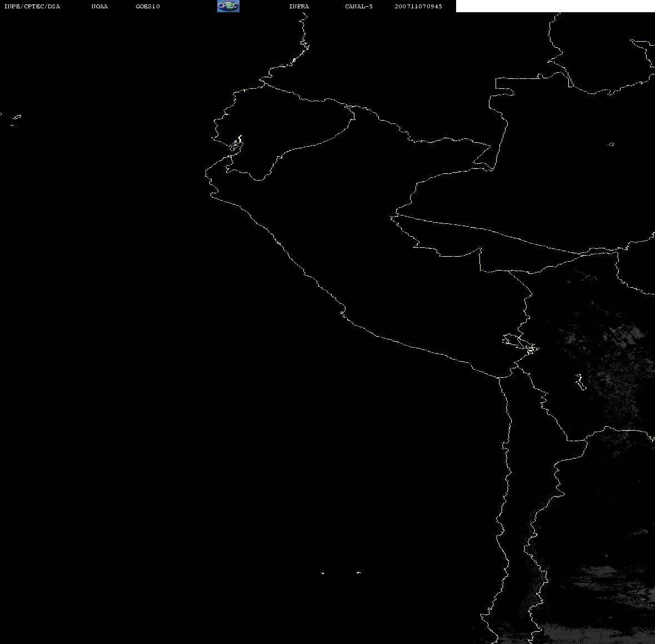Select the INPE/CPTEC/DSA header text
The height and width of the screenshot is (644, 655).
(32, 6)
